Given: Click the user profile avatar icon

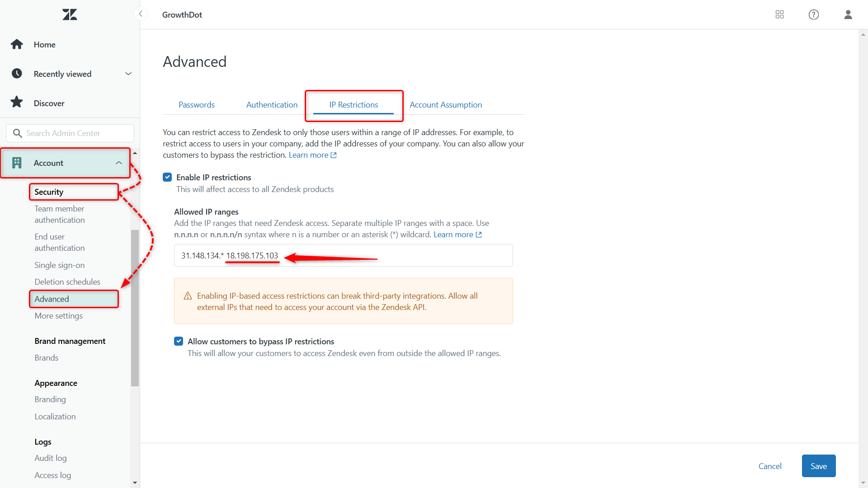Looking at the screenshot, I should 848,14.
